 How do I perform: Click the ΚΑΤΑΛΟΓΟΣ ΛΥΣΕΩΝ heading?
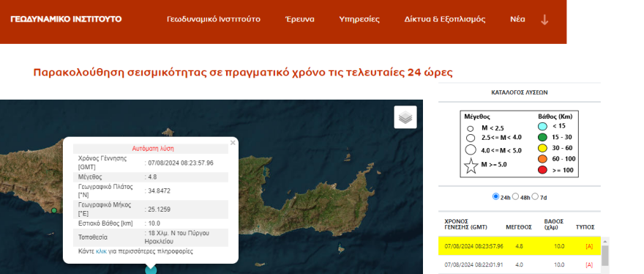519,92
